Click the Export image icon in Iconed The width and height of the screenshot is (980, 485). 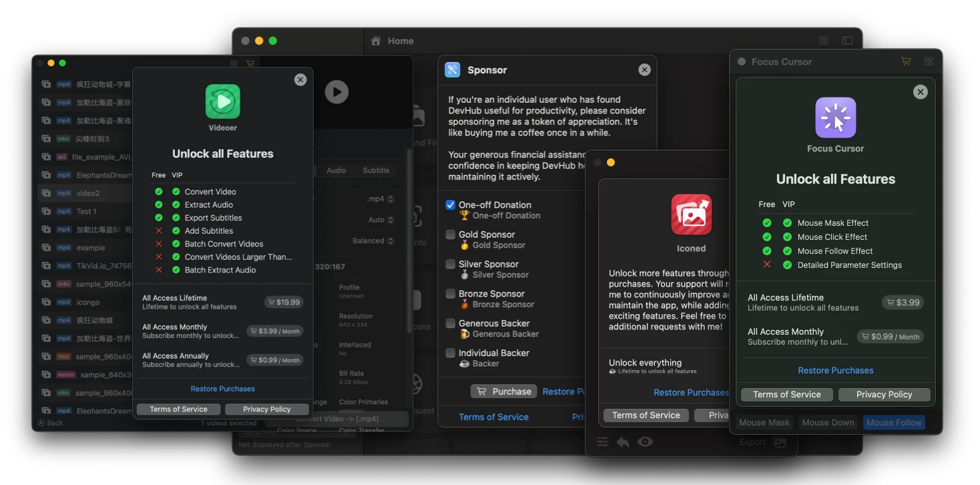(x=779, y=442)
